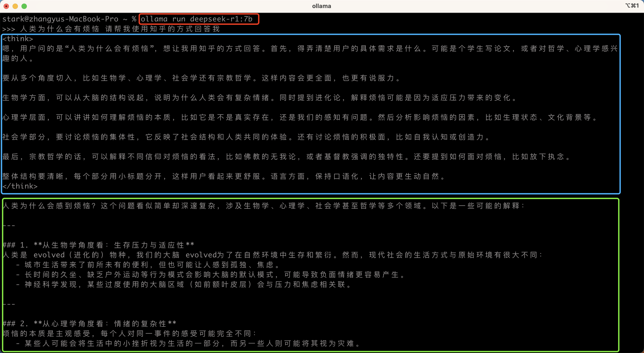Click heading '### 1. **从生物学角度看'
This screenshot has width=644, height=353.
(98, 245)
